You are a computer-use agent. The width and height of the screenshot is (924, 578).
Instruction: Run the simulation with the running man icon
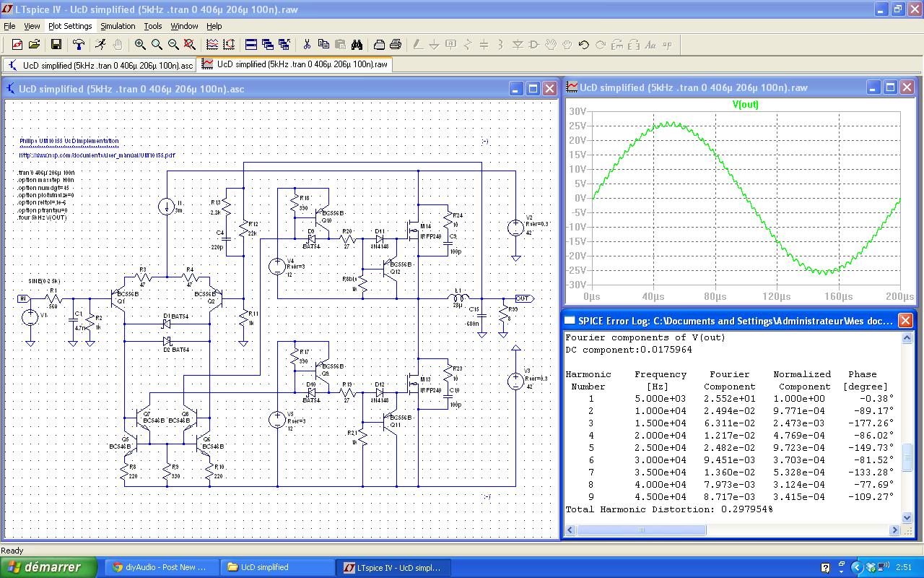(x=100, y=45)
